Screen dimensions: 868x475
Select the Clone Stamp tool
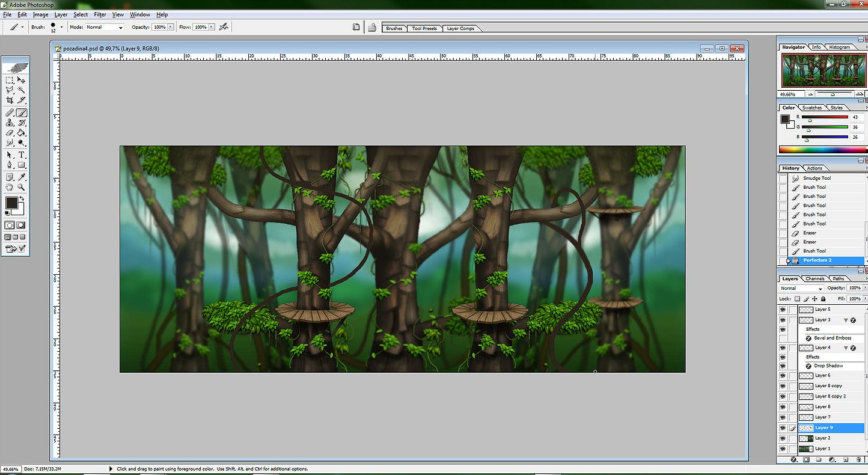tap(10, 123)
